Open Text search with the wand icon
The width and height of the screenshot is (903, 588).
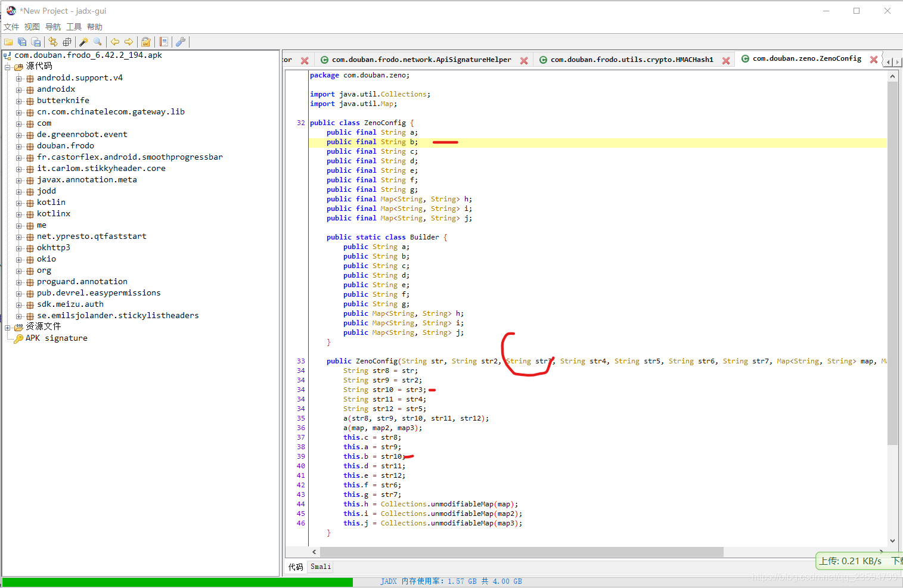[x=84, y=42]
